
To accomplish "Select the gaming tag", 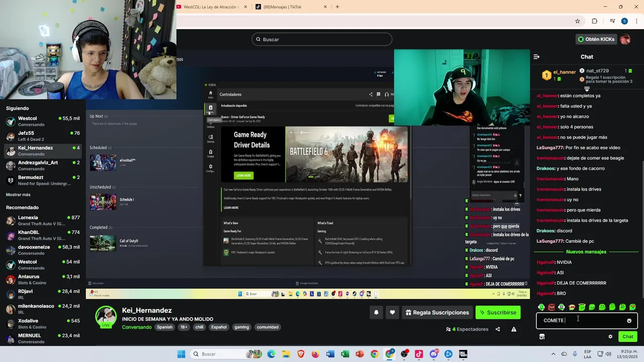I will [242, 327].
